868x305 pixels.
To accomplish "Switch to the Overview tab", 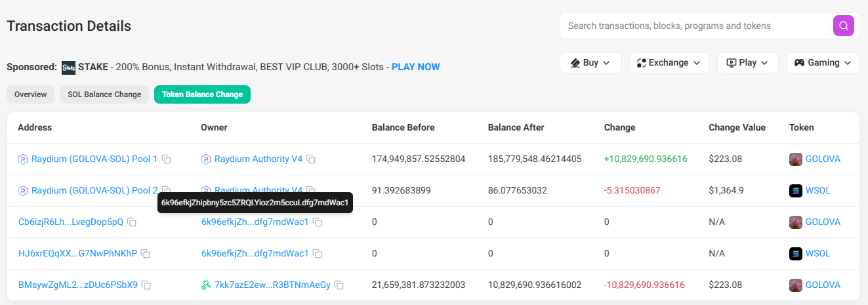I will pyautogui.click(x=31, y=94).
